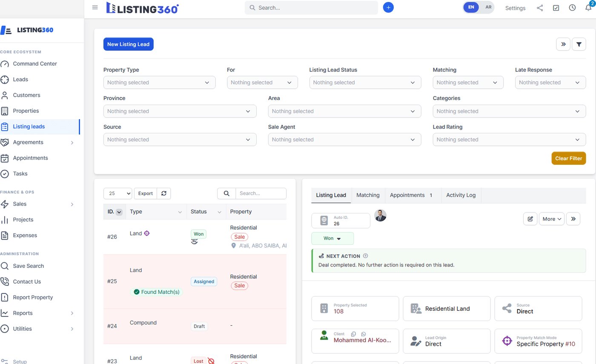Open the Province filter dropdown
The image size is (596, 364).
180,111
